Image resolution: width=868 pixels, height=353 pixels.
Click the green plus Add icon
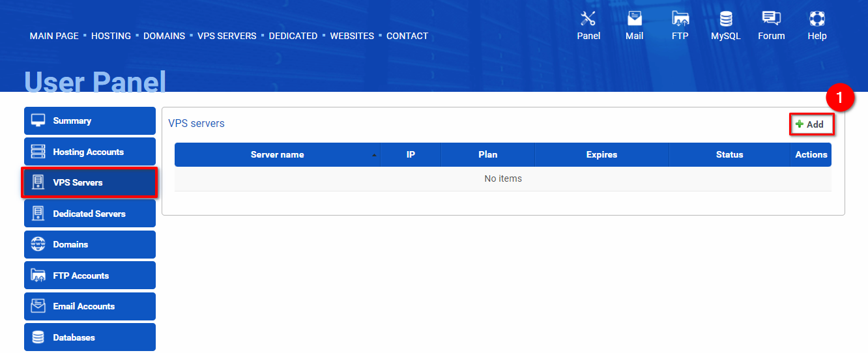[800, 124]
